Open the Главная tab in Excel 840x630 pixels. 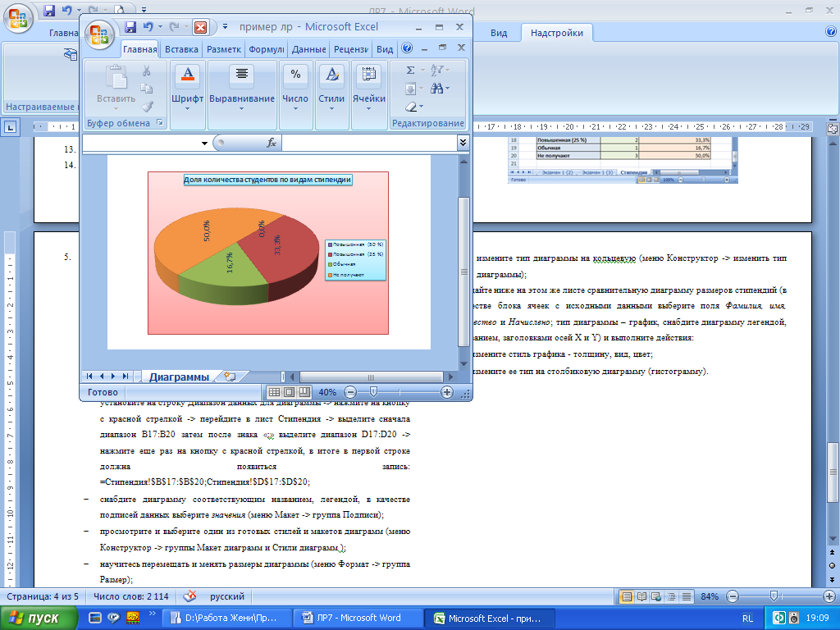point(139,49)
